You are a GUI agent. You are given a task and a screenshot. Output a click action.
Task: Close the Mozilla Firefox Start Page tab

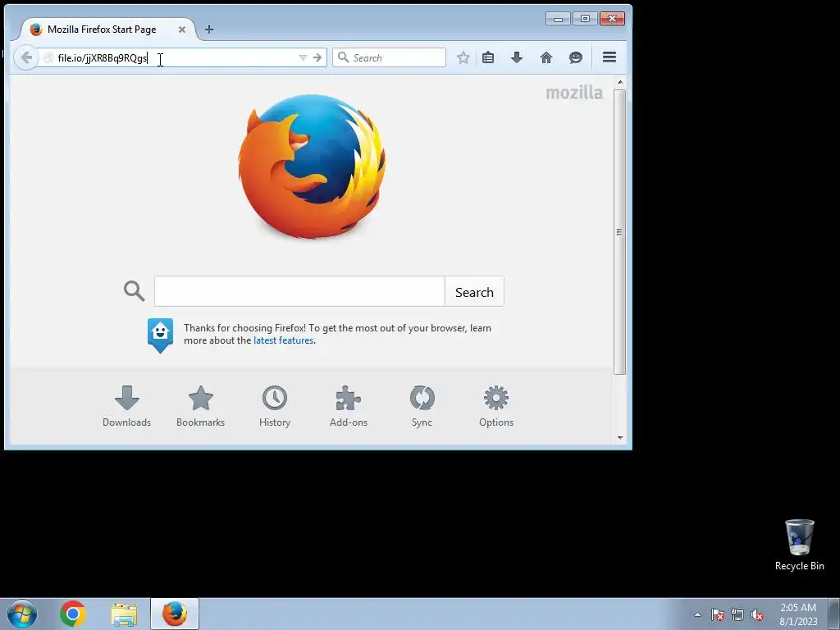tap(181, 30)
